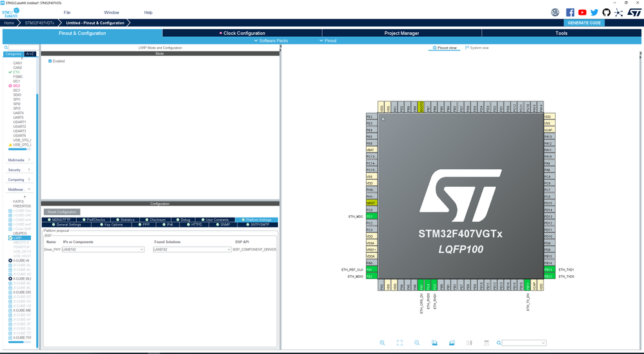Open the pin search combo box
The height and width of the screenshot is (354, 644).
click(x=524, y=343)
